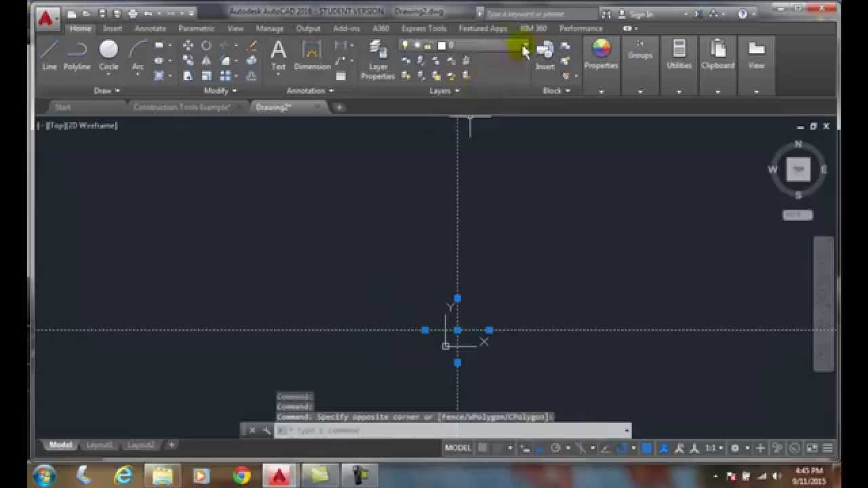Expand the Layers panel

click(444, 90)
